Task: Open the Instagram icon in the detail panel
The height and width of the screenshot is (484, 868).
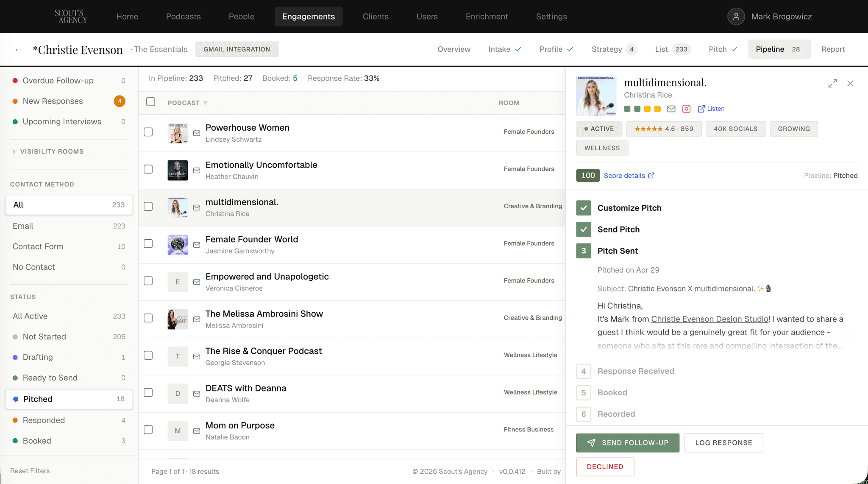Action: click(x=687, y=109)
